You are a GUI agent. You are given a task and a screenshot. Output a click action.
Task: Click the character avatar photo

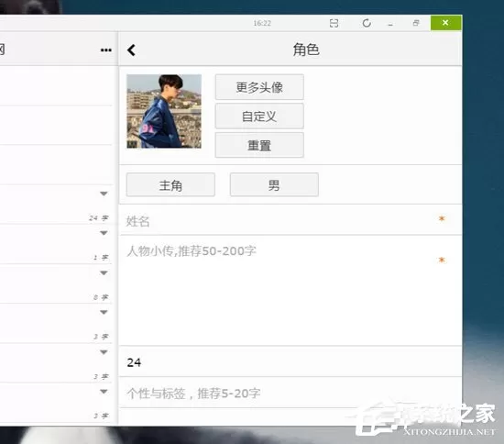[164, 111]
